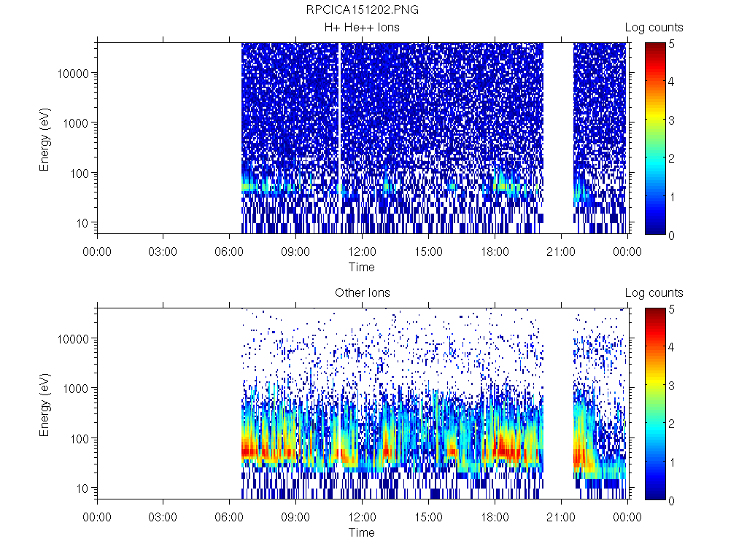
Task: Click value 0 on the Other Ions colorbar
Action: [671, 501]
